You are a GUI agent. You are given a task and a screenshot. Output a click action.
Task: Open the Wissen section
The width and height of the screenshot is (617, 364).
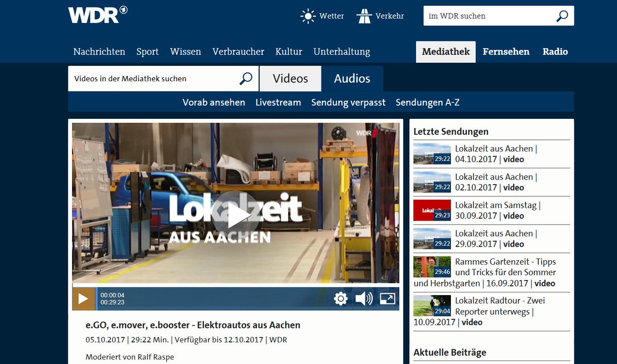point(186,51)
